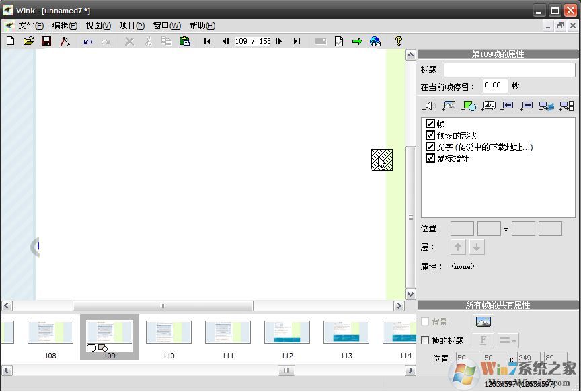View rendered output via the globe icon
Image resolution: width=581 pixels, height=392 pixels.
375,41
